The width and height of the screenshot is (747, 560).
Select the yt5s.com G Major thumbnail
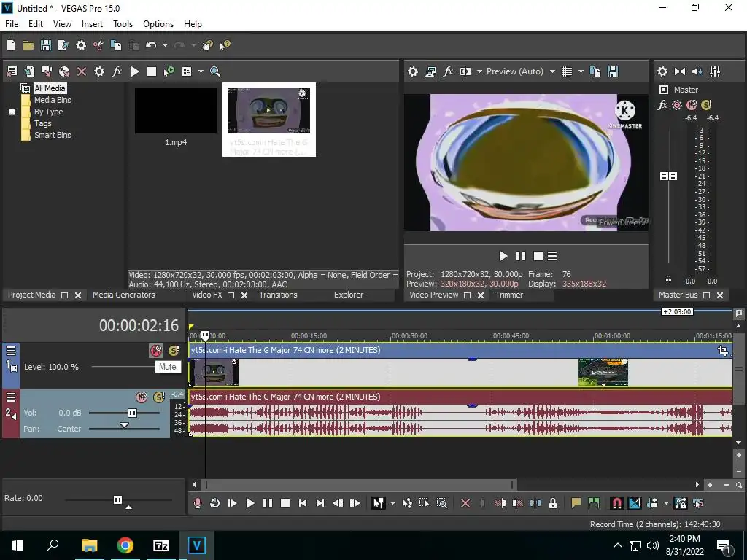[269, 120]
